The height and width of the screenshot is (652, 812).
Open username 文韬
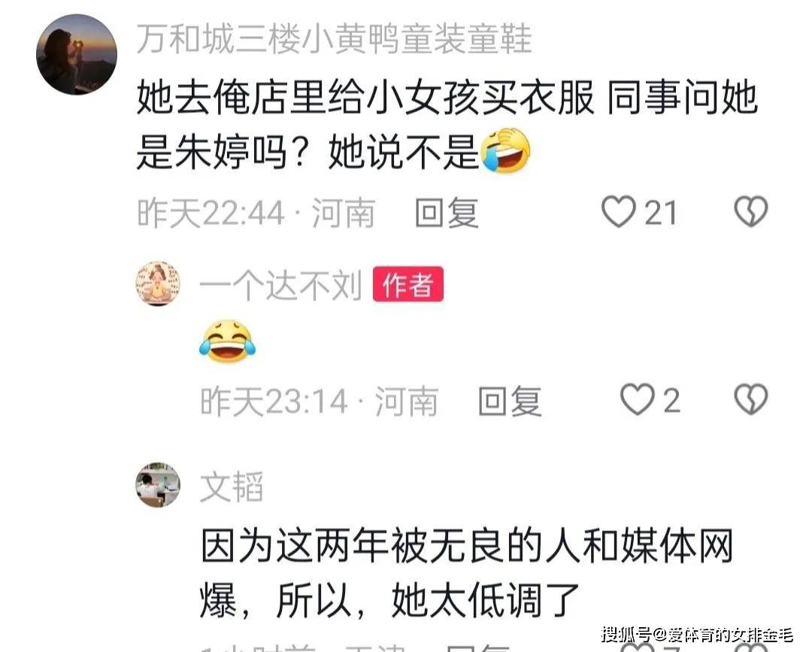pos(232,487)
